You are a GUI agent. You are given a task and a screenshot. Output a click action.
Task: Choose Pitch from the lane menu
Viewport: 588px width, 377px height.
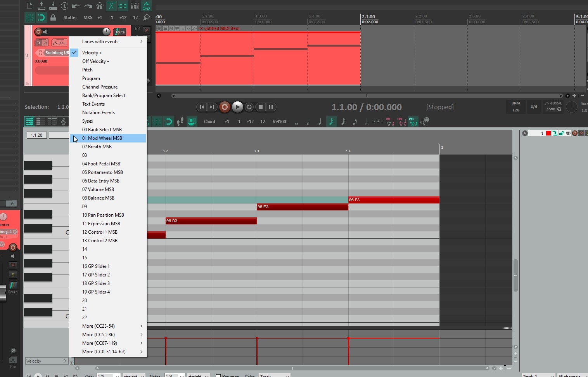pos(108,70)
